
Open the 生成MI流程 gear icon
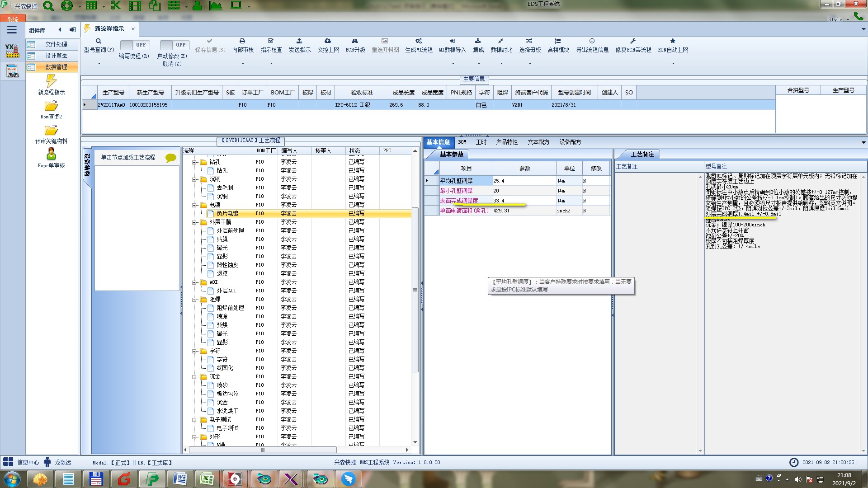click(419, 41)
